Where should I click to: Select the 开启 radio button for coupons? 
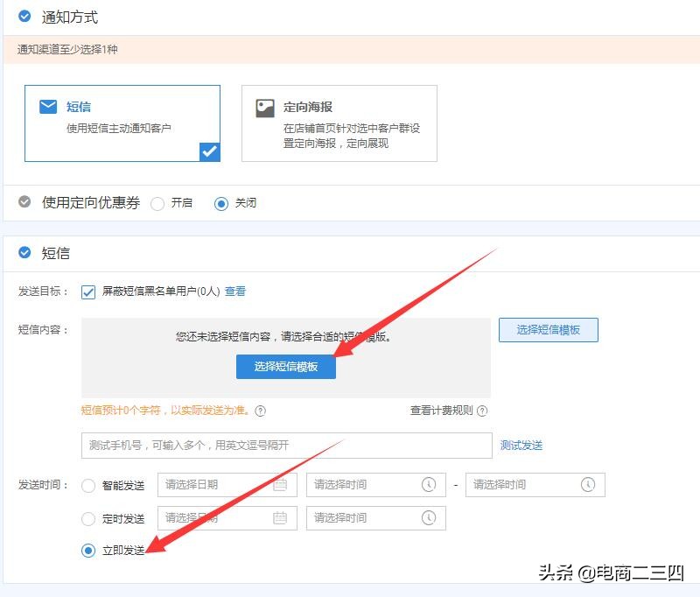point(157,202)
